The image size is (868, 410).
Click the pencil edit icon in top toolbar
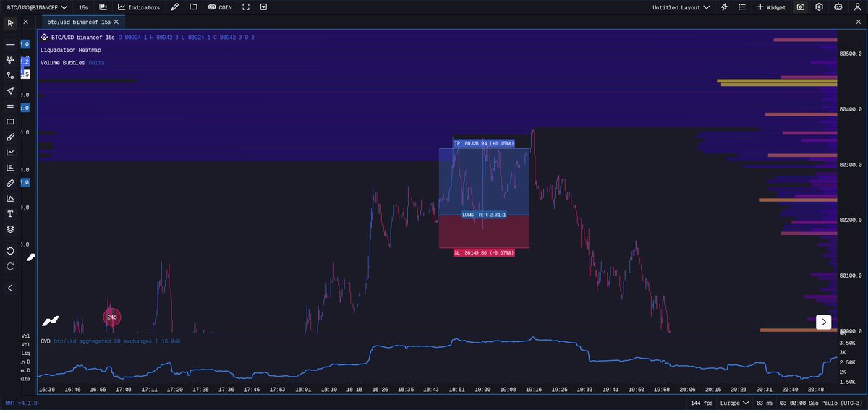tap(175, 7)
